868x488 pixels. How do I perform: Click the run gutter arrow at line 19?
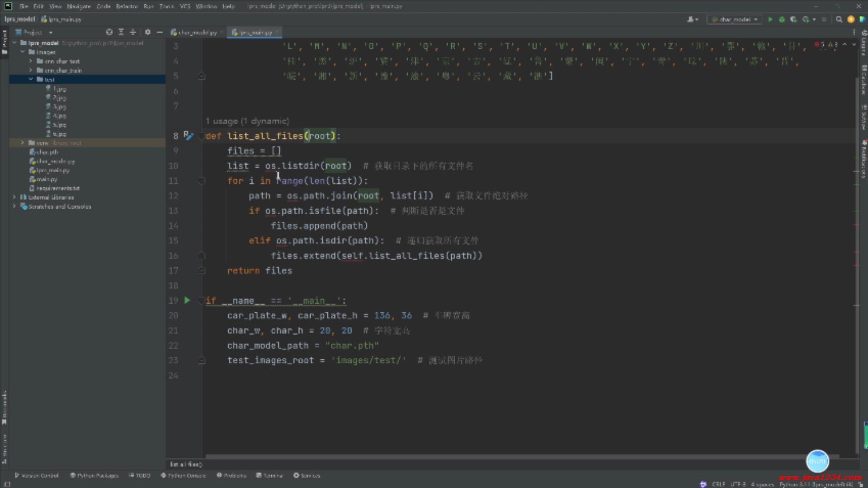click(187, 300)
